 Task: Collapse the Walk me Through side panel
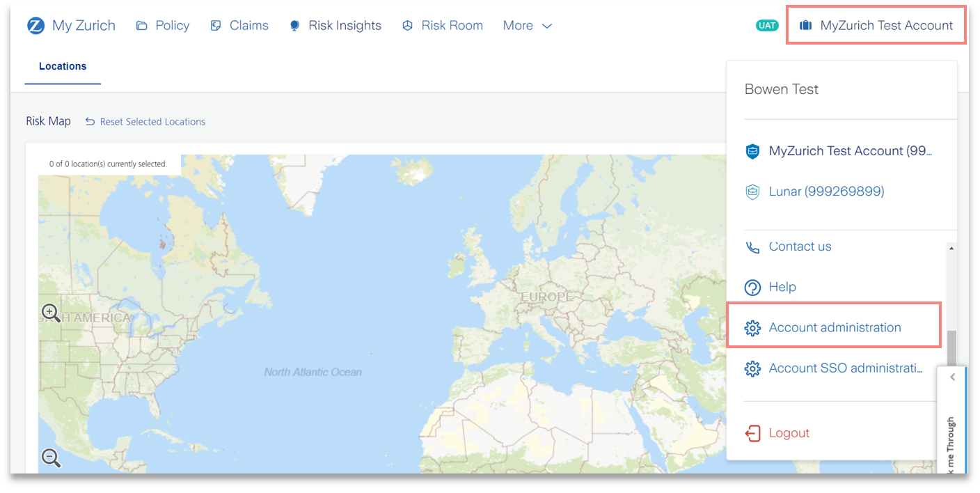pos(952,377)
